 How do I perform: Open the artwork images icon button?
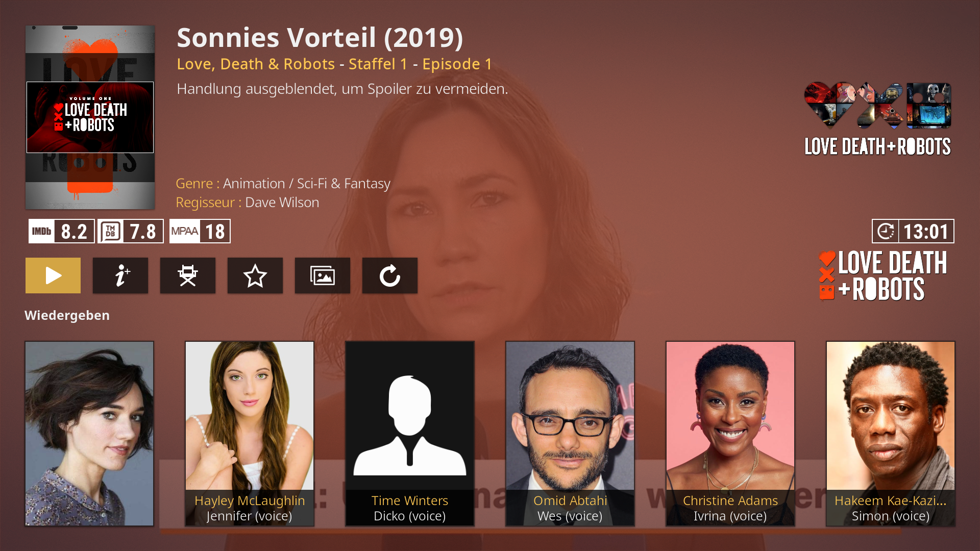point(323,275)
